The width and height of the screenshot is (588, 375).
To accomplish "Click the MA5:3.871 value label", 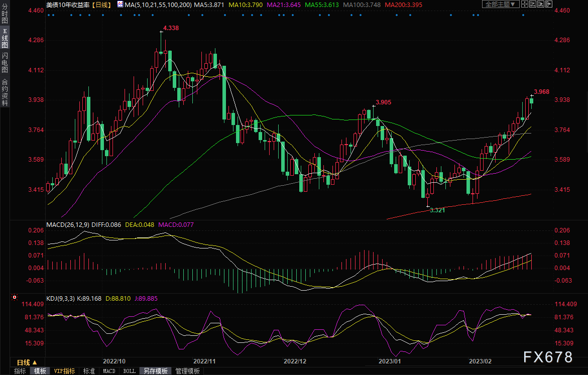I will pos(208,5).
